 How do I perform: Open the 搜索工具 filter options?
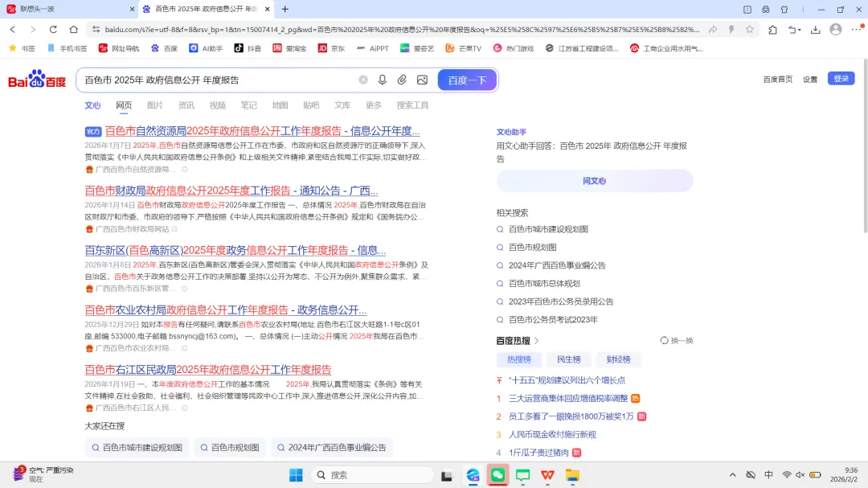[412, 105]
